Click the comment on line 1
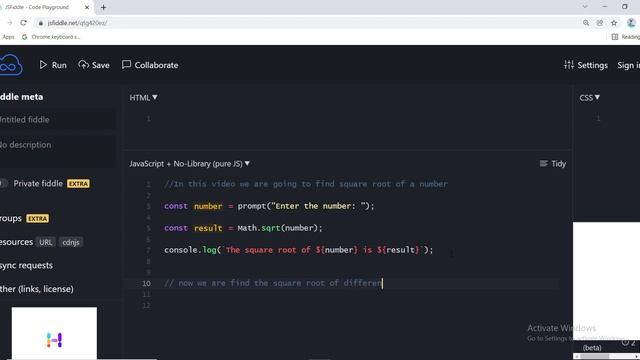 tap(306, 184)
